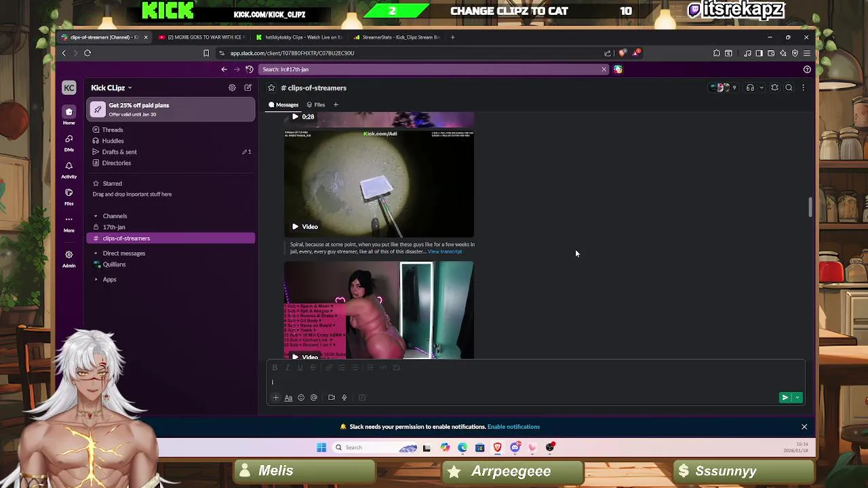Switch to the Messages tab

(283, 105)
